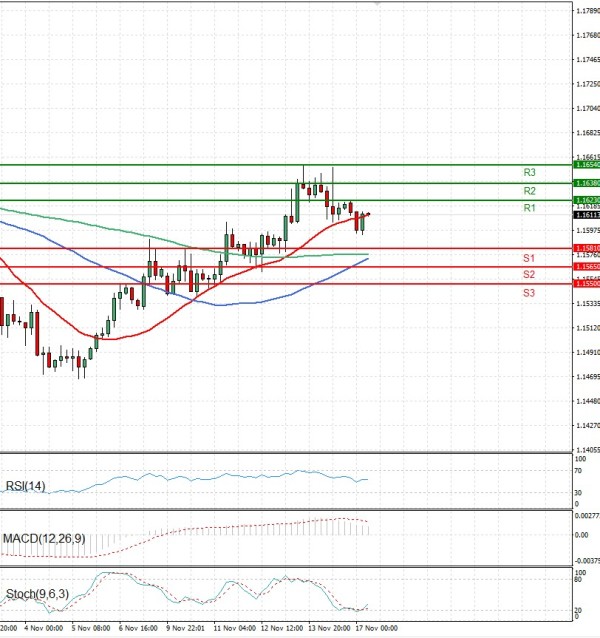Click the RSI(14) indicator label
This screenshot has width=600, height=638.
(25, 487)
